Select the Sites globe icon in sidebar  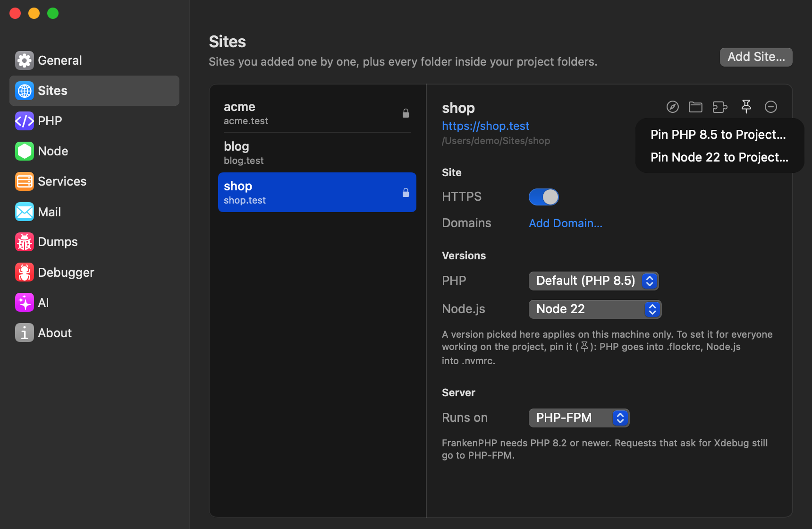pos(24,91)
